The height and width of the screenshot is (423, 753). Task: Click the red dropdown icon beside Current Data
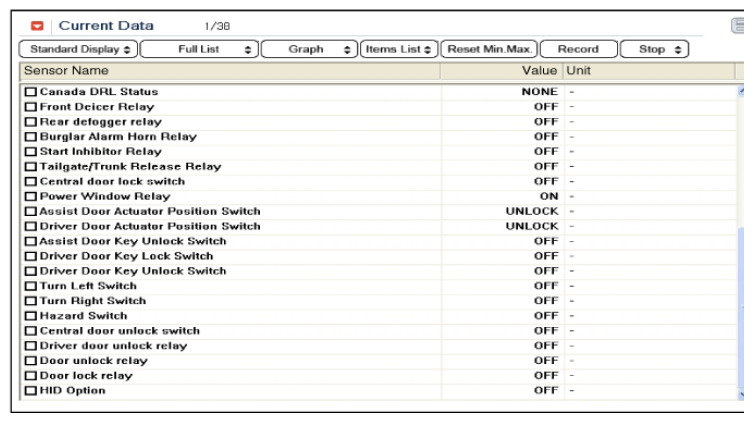[37, 26]
